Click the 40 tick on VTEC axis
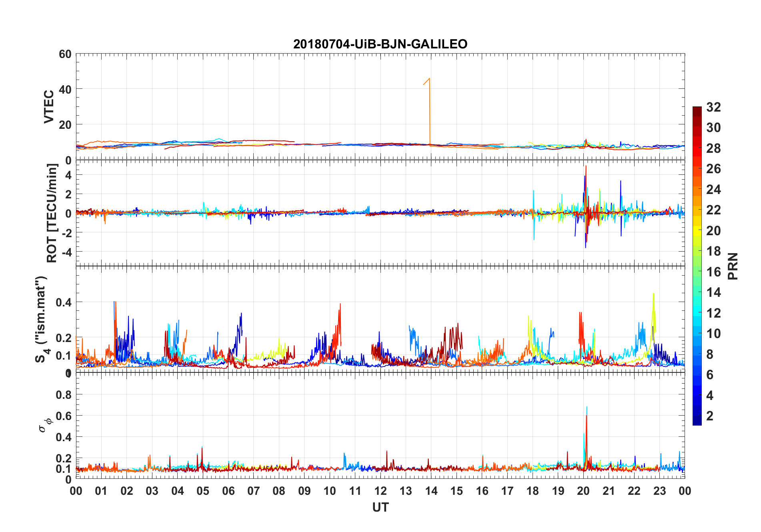Viewport: 761px width, 532px height. coord(65,89)
